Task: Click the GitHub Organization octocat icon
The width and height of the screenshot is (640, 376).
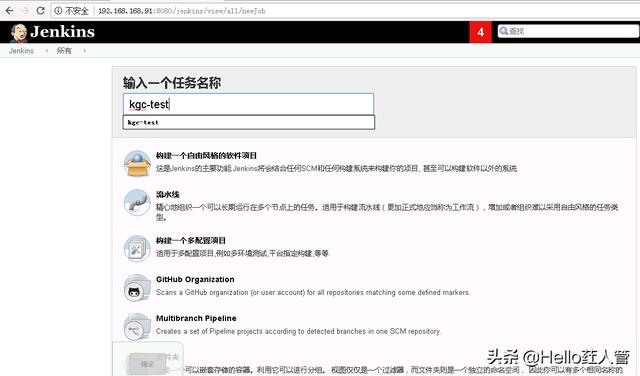Action: 137,287
